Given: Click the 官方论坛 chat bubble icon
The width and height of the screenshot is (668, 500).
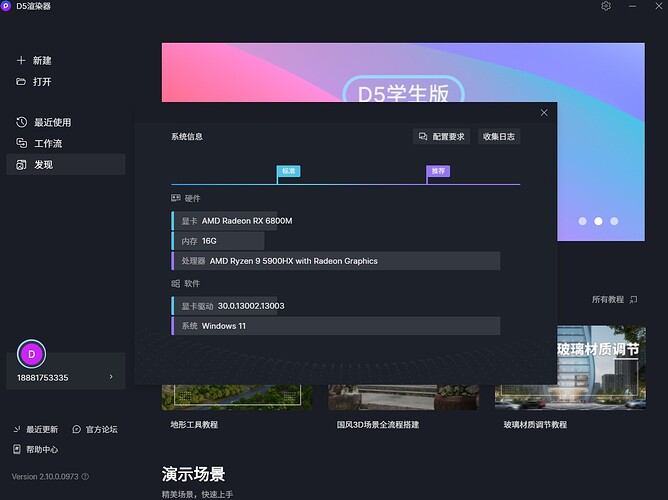Looking at the screenshot, I should [76, 429].
